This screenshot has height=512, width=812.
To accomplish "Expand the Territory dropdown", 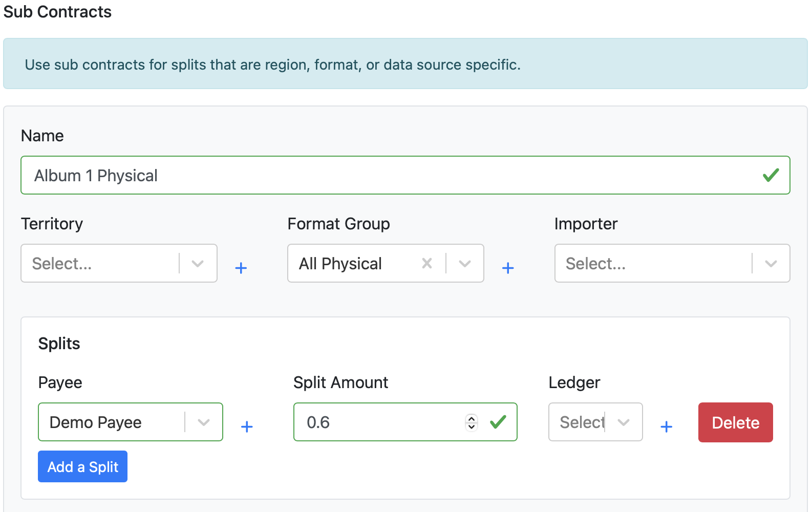I will 198,264.
